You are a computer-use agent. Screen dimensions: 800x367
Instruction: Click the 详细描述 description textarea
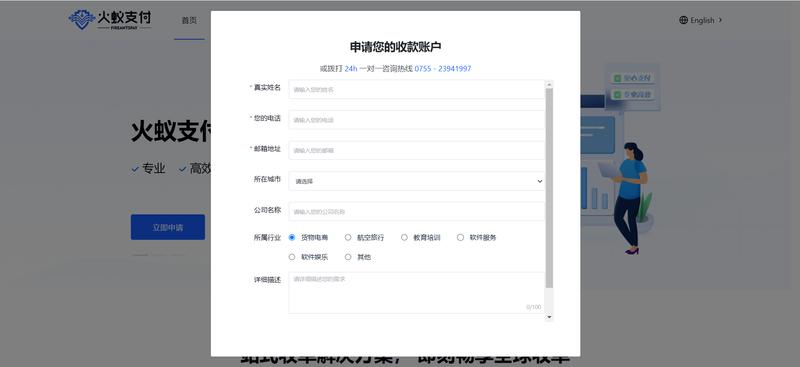(x=416, y=292)
